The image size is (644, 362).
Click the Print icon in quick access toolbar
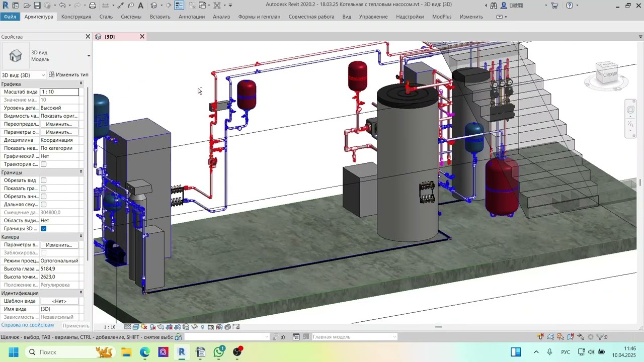click(93, 6)
